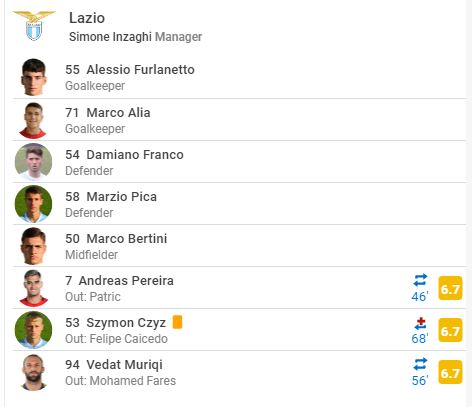Open Alessio Furlanetto's player photo
Viewport: 472px width, 407px height.
(x=33, y=77)
